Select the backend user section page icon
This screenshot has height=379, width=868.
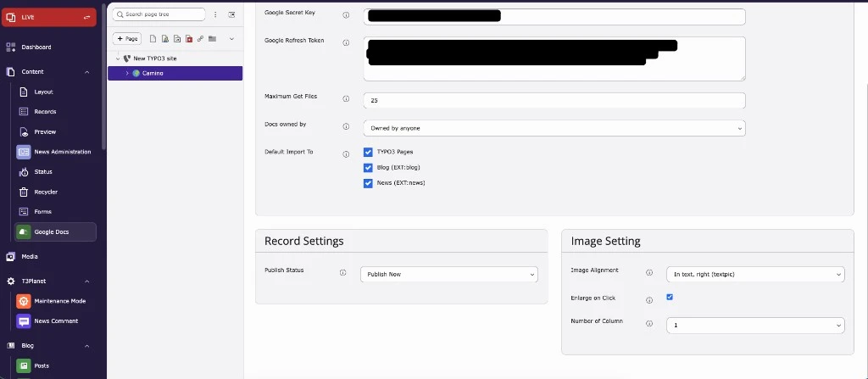(x=165, y=39)
